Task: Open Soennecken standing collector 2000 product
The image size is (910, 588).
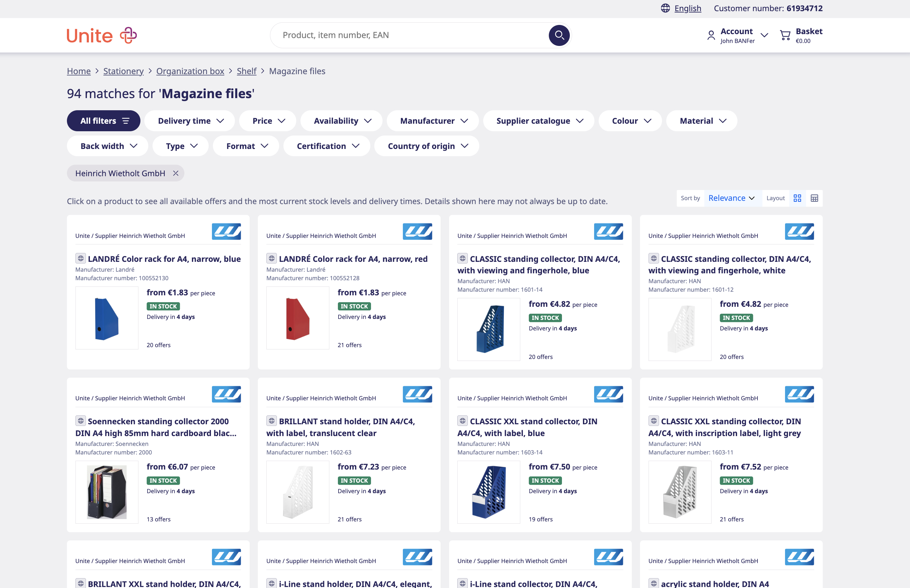Action: click(x=156, y=427)
